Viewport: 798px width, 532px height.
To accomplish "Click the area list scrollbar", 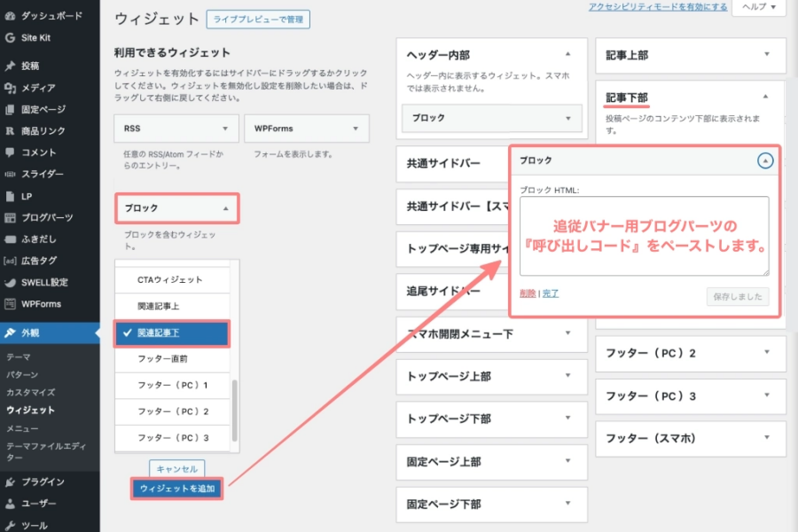I will click(x=235, y=411).
